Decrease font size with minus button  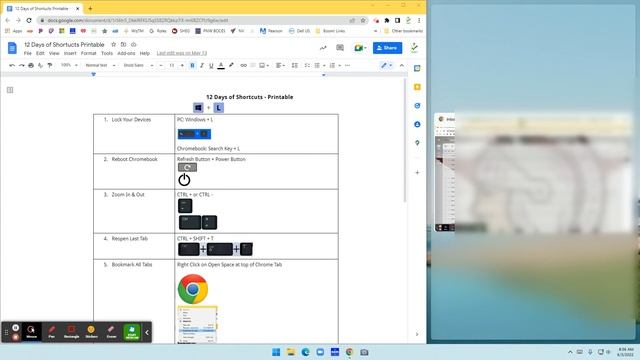[x=161, y=65]
